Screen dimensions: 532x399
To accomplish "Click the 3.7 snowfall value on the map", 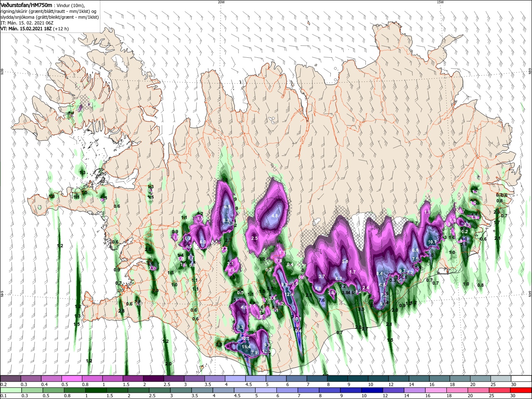I will [321, 276].
